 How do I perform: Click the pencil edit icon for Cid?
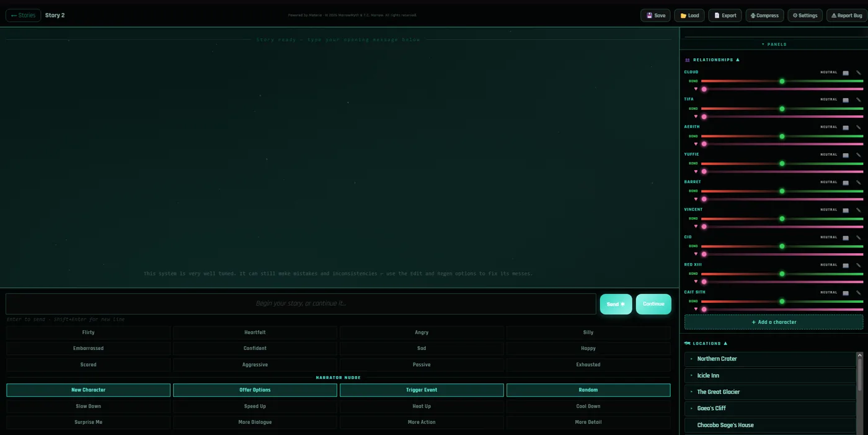point(859,238)
